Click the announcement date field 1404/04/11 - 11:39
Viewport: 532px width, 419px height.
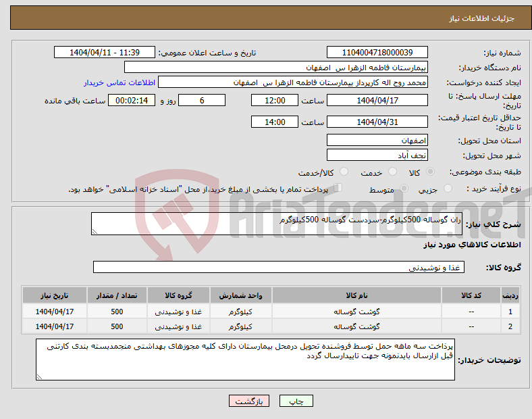click(x=105, y=52)
